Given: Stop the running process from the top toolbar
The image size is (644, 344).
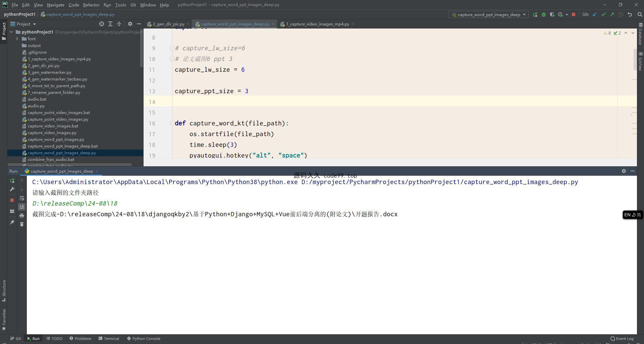Looking at the screenshot, I should (574, 14).
